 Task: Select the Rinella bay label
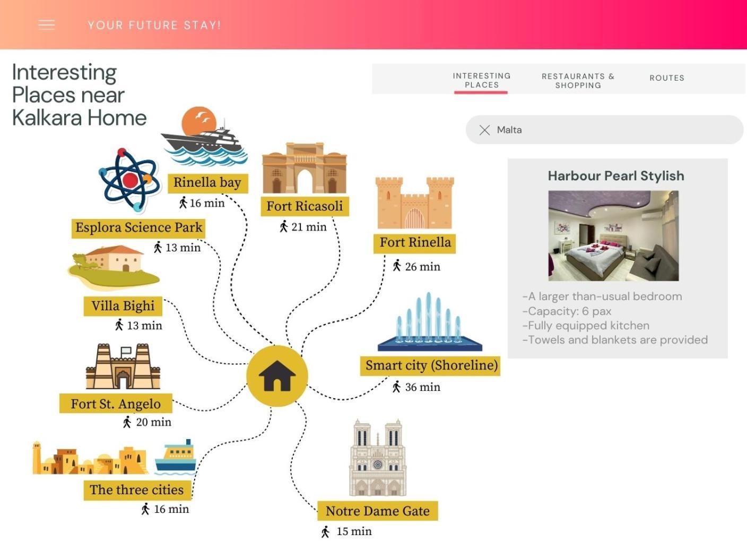(x=207, y=182)
